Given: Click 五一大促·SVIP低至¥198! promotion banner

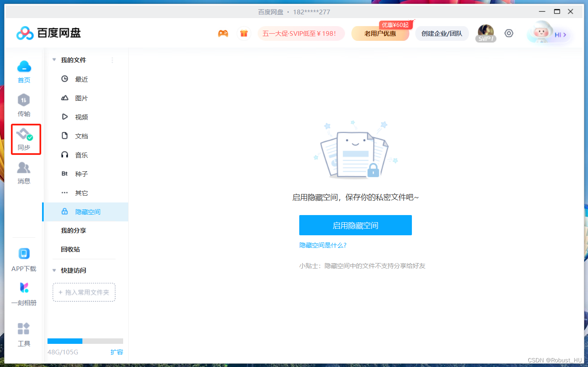Looking at the screenshot, I should pos(301,34).
